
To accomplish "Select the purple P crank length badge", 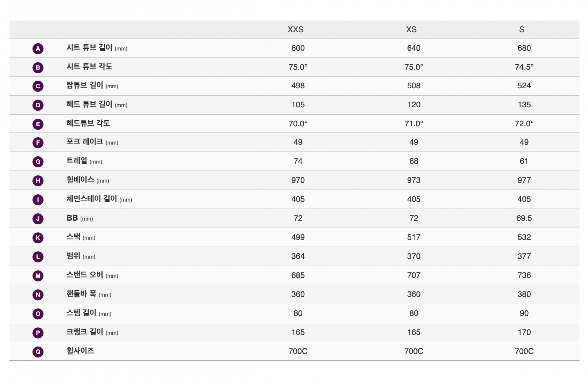I will [x=38, y=333].
